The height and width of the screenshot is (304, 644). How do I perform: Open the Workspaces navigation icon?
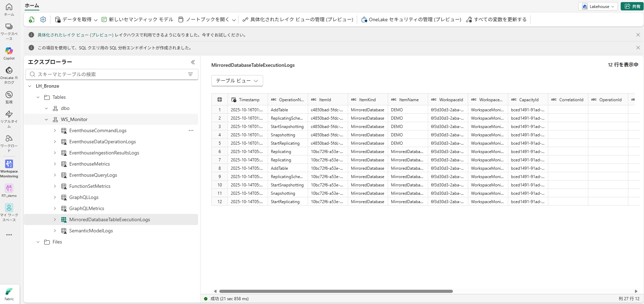click(x=9, y=31)
